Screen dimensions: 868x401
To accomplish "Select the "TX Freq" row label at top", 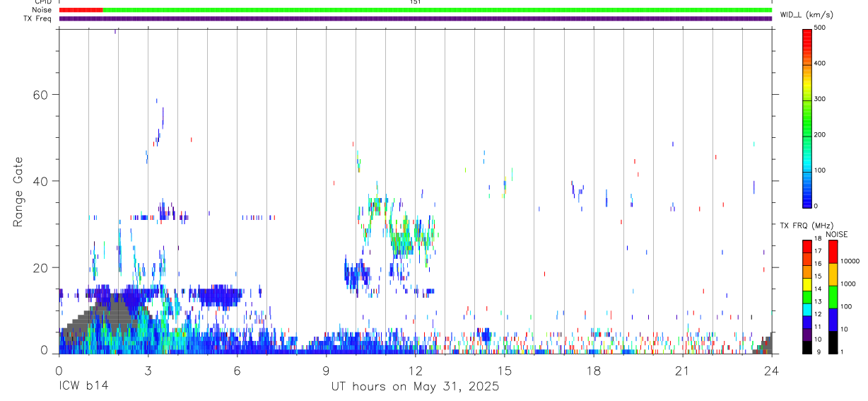I will [38, 18].
